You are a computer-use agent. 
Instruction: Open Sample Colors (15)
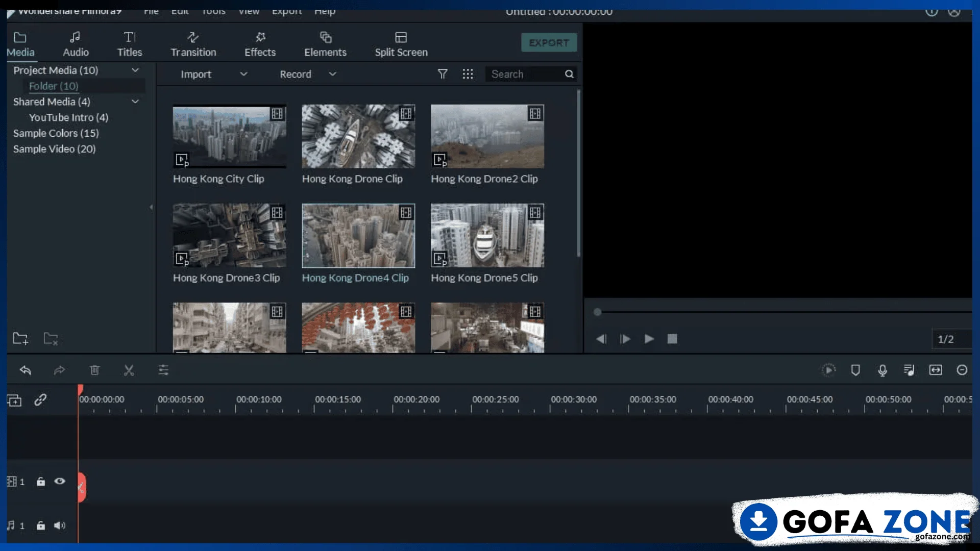tap(56, 133)
